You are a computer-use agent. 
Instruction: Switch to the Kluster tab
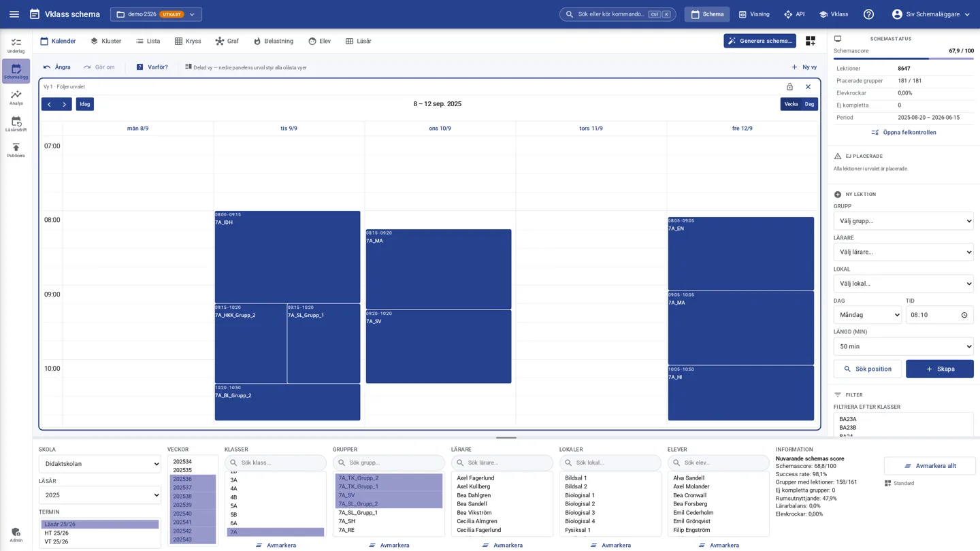tap(105, 41)
